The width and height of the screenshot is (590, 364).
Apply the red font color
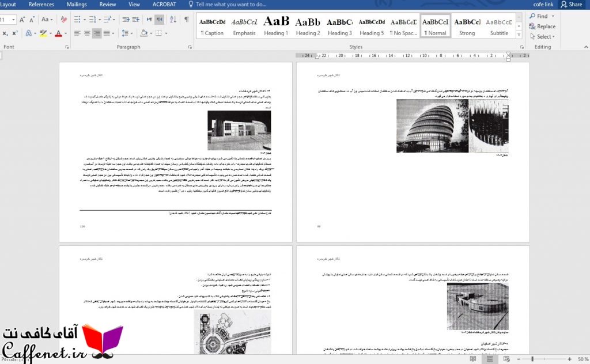tap(58, 33)
